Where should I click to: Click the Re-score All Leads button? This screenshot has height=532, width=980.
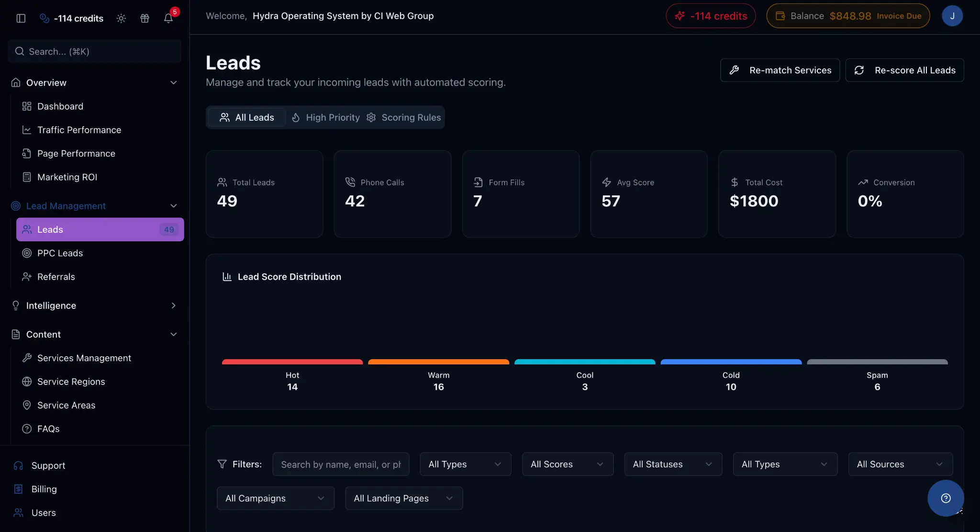click(904, 70)
